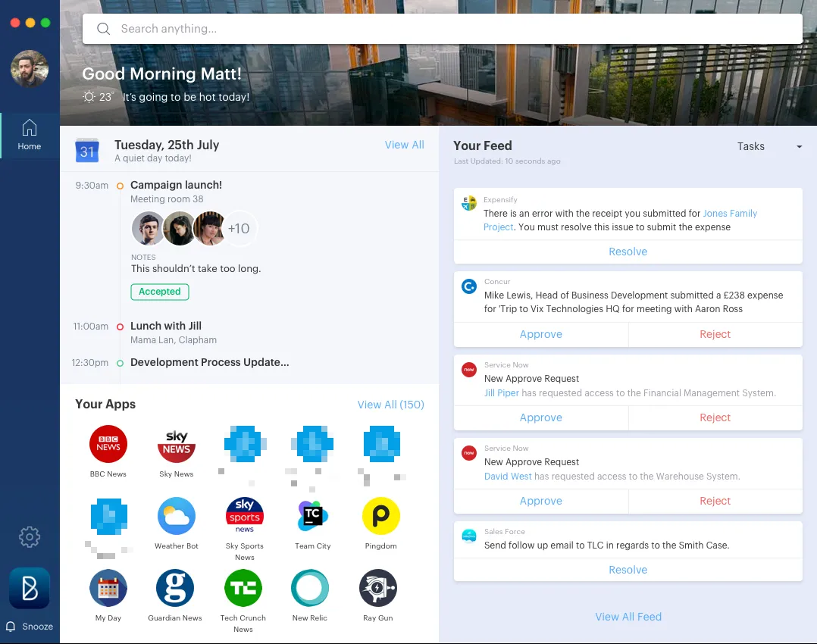Approve Mike Lewis's £238 expense

click(540, 334)
